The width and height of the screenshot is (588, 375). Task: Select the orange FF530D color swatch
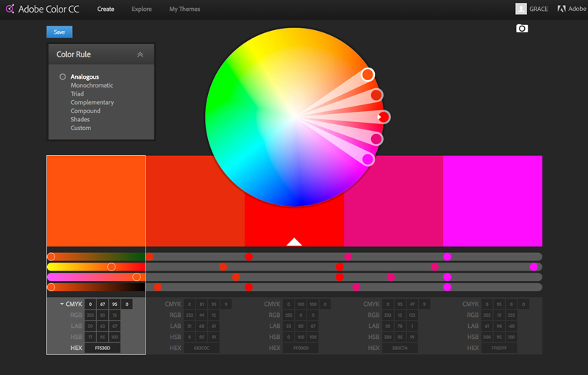[96, 201]
